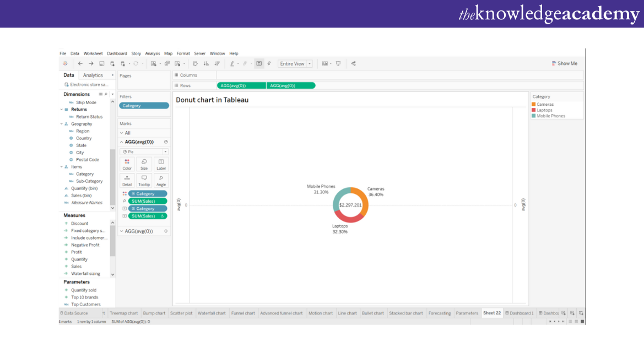Click the Cameras orange legend swatch
Image resolution: width=644 pixels, height=341 pixels.
pos(534,104)
